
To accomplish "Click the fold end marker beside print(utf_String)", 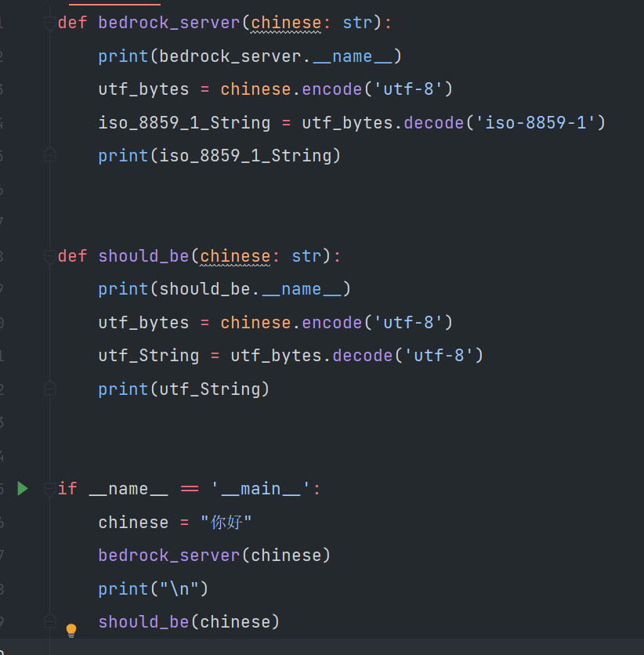I will 49,388.
